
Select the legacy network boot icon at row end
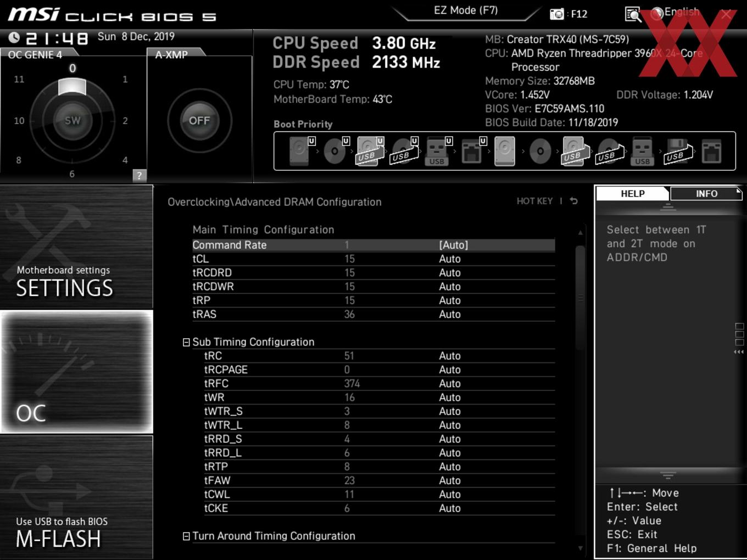[x=711, y=151]
